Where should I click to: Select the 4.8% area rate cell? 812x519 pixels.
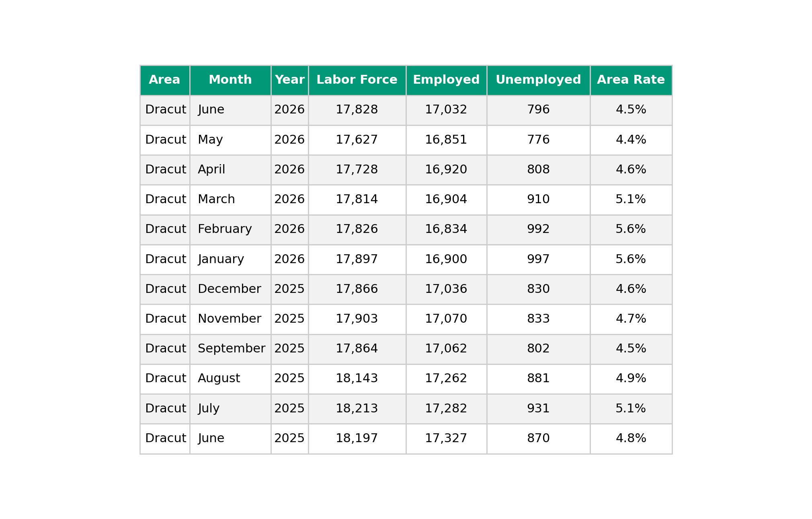(631, 439)
